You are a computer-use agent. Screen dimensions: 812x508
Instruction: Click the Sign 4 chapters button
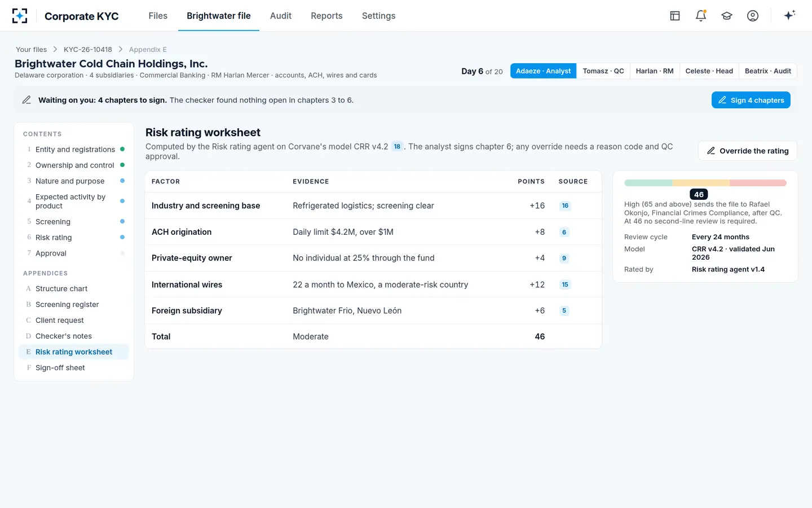pos(751,100)
